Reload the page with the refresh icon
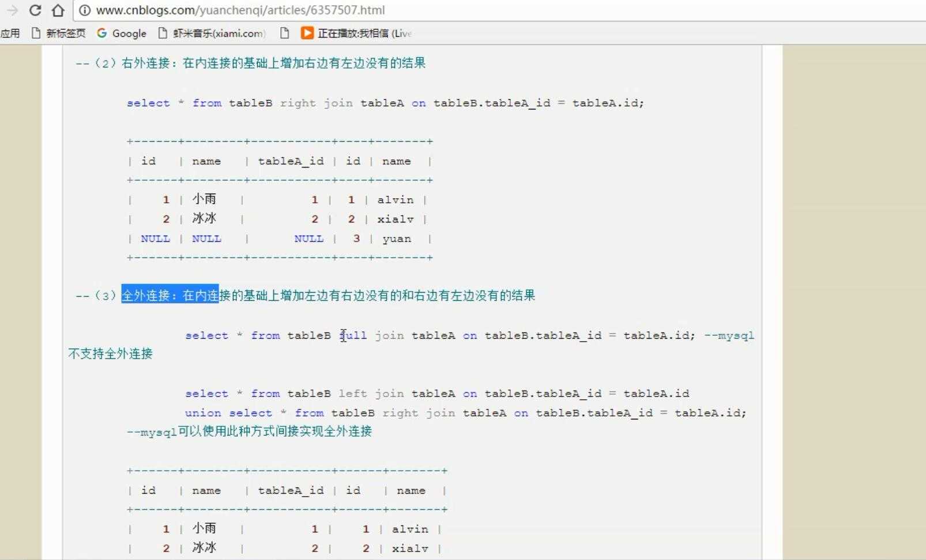The height and width of the screenshot is (560, 926). (35, 10)
